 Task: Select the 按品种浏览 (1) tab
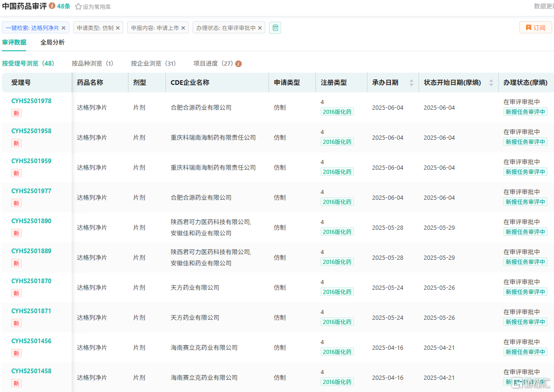[93, 64]
